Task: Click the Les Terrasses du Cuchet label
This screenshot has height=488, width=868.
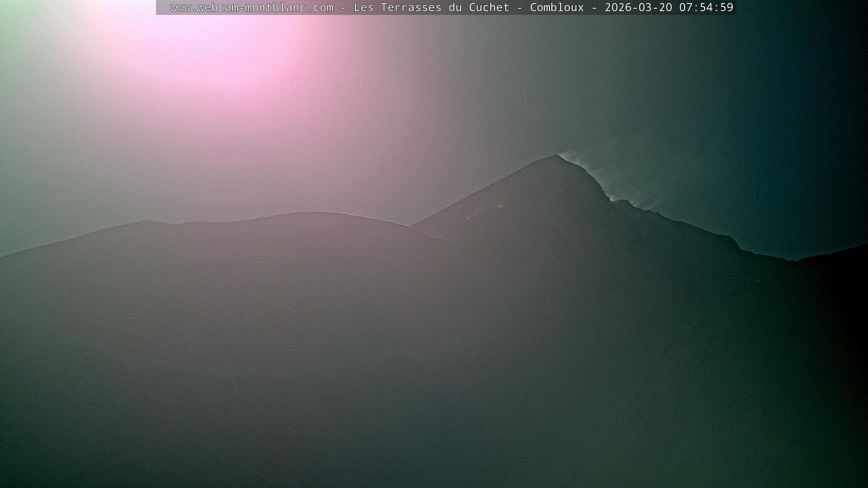Action: point(431,7)
